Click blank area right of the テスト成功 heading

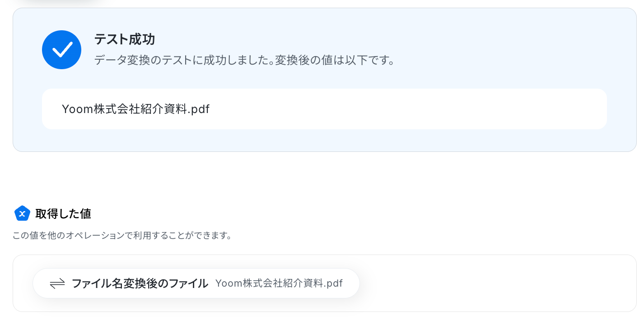pos(361,39)
